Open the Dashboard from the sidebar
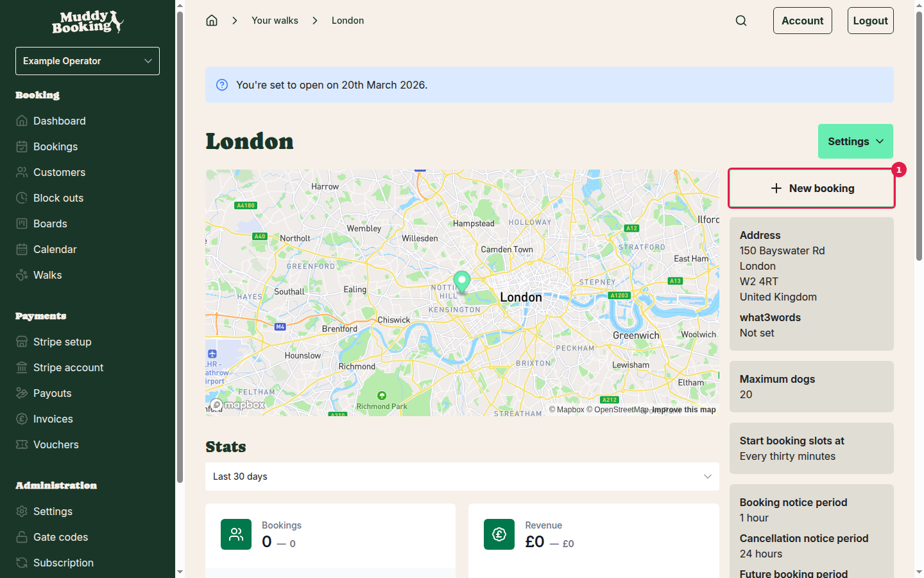924x578 pixels. 59,121
